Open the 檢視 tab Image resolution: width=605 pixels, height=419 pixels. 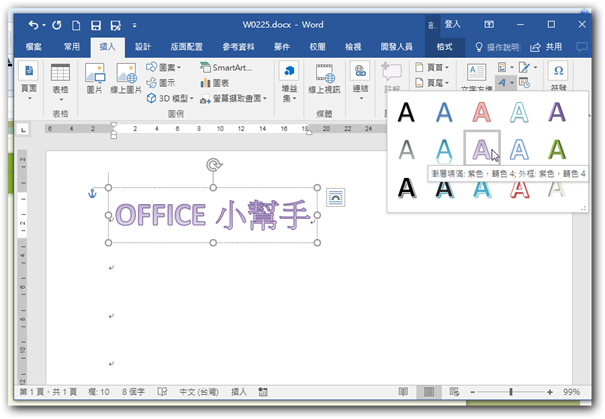(353, 47)
